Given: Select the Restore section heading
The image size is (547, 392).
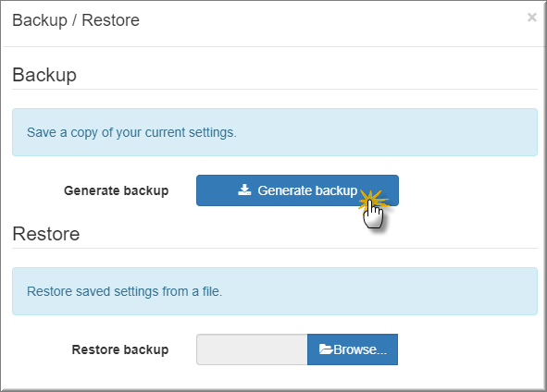Looking at the screenshot, I should click(x=46, y=234).
